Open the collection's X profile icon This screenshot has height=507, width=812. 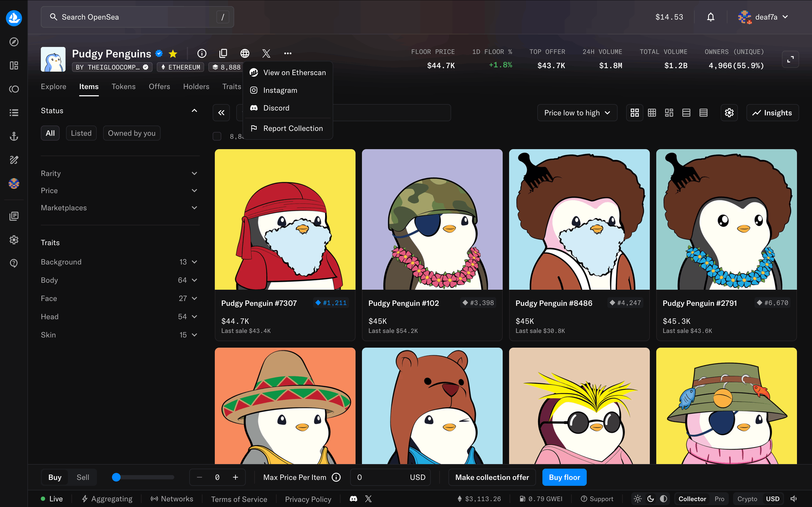[266, 53]
